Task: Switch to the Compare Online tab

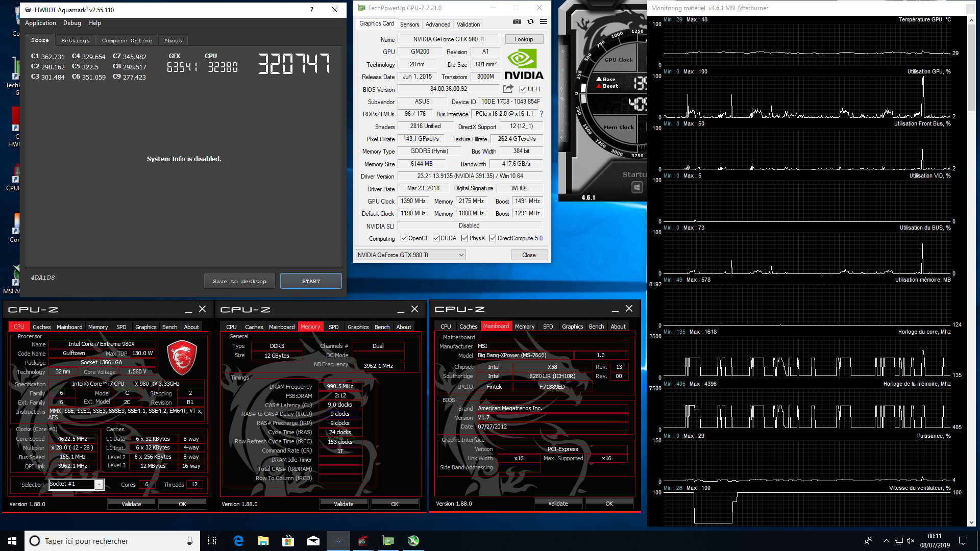Action: [127, 40]
